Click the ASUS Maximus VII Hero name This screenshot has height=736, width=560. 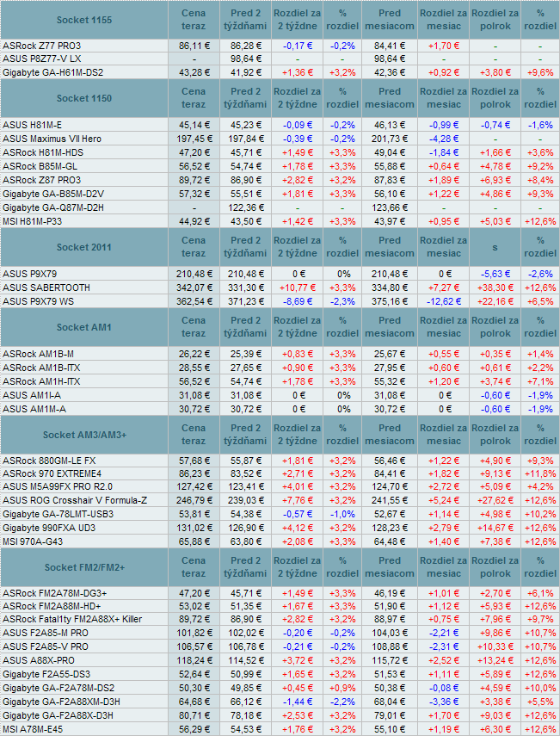(52, 139)
